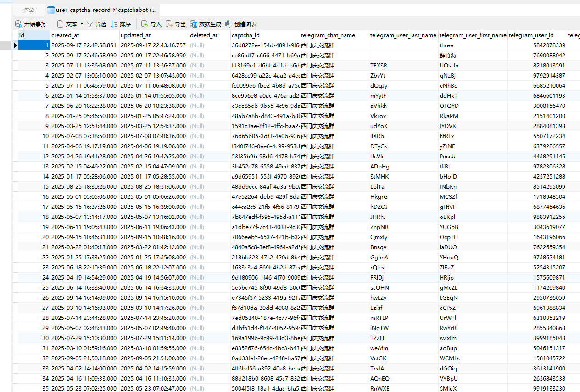Click the telegram_chat_name column header
Viewport: 580px width, 392px height.
(335, 35)
